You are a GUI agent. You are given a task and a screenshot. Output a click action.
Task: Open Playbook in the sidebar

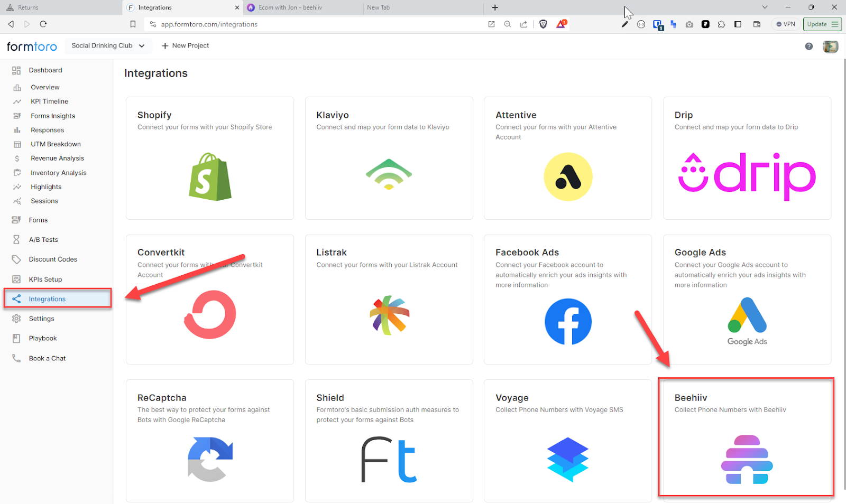click(43, 339)
